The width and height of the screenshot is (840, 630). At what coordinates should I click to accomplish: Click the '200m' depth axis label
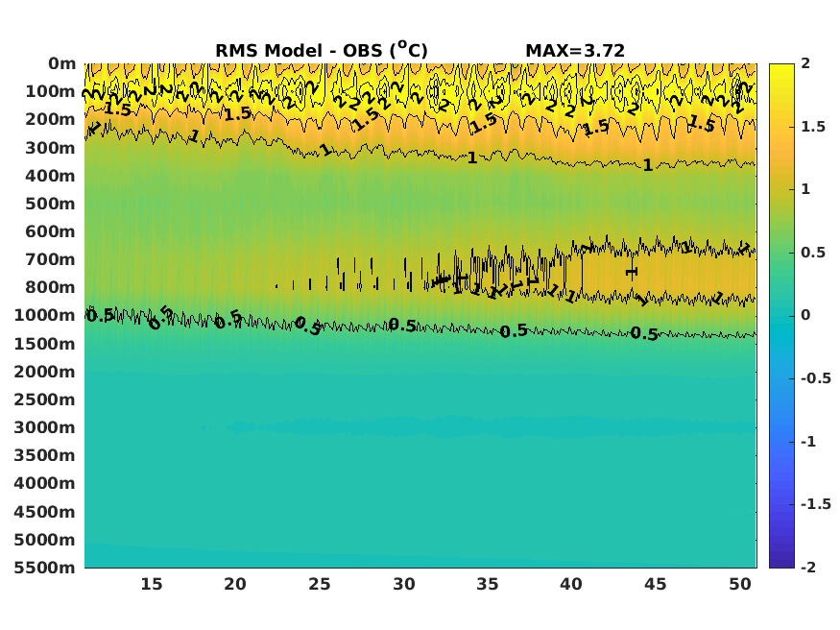click(x=50, y=119)
